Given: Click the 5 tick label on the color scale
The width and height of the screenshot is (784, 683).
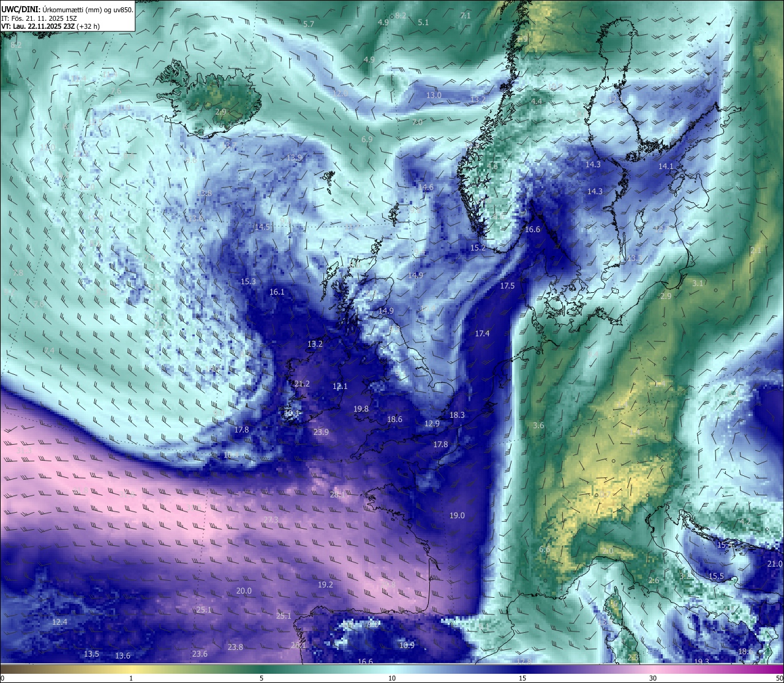Looking at the screenshot, I should pyautogui.click(x=262, y=678).
